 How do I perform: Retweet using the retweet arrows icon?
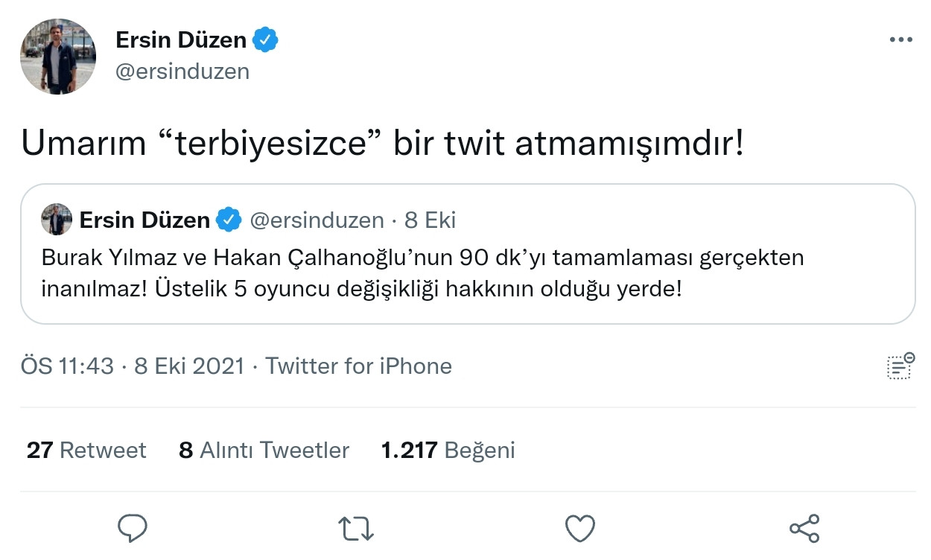click(x=356, y=528)
